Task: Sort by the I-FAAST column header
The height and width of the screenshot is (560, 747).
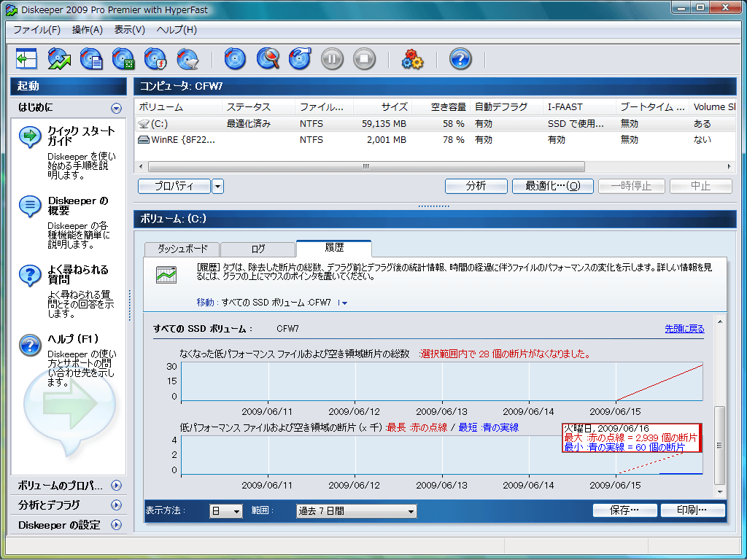Action: point(579,107)
